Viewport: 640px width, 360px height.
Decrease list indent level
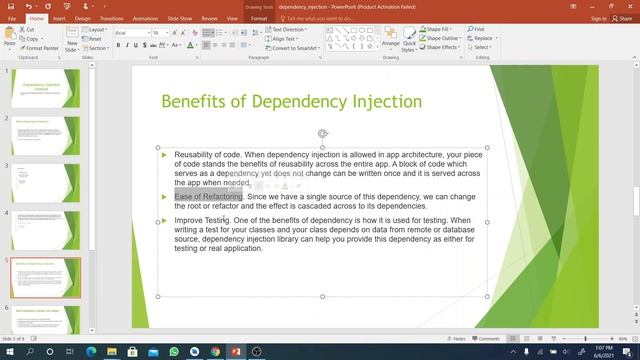pyautogui.click(x=235, y=33)
